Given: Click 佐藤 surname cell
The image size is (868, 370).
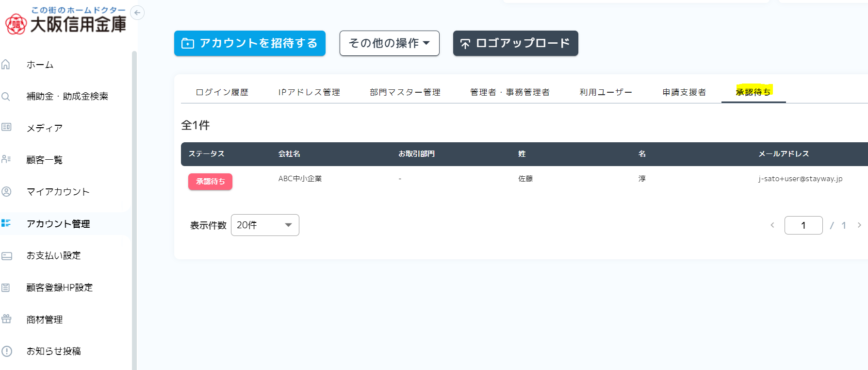Looking at the screenshot, I should 525,179.
